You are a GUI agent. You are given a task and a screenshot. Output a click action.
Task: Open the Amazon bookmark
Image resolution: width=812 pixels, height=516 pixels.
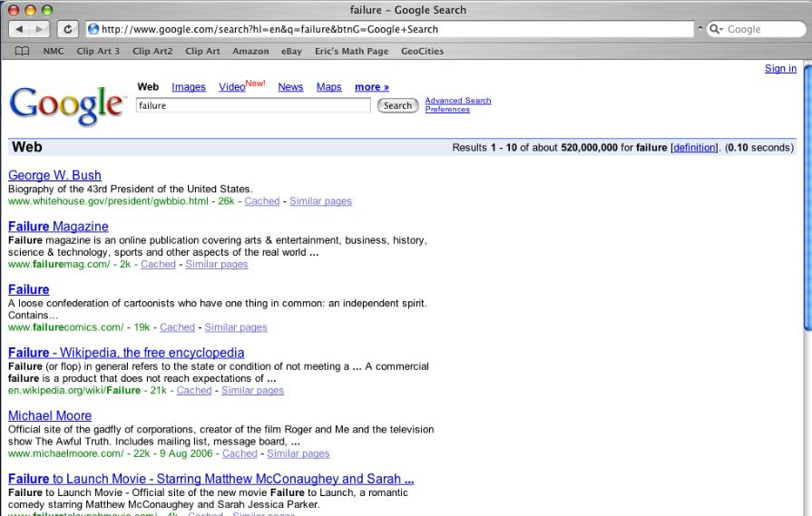[x=250, y=52]
